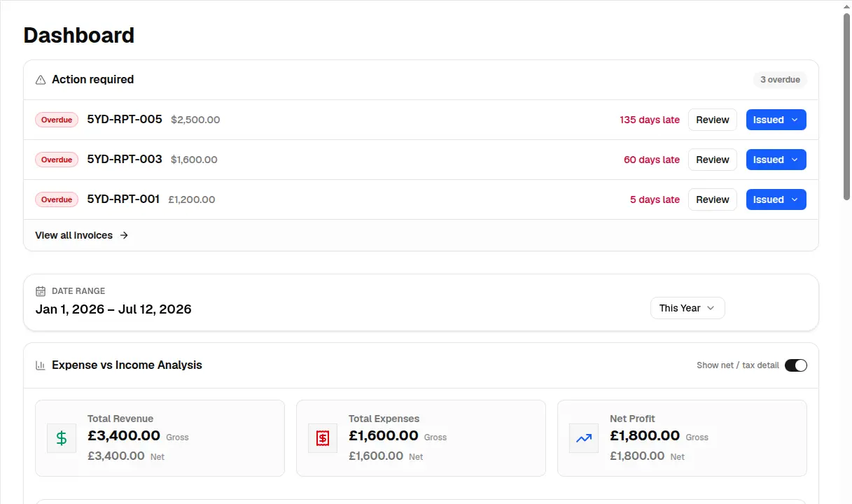Click the Total Expenses gross value £1,600.00

(384, 435)
